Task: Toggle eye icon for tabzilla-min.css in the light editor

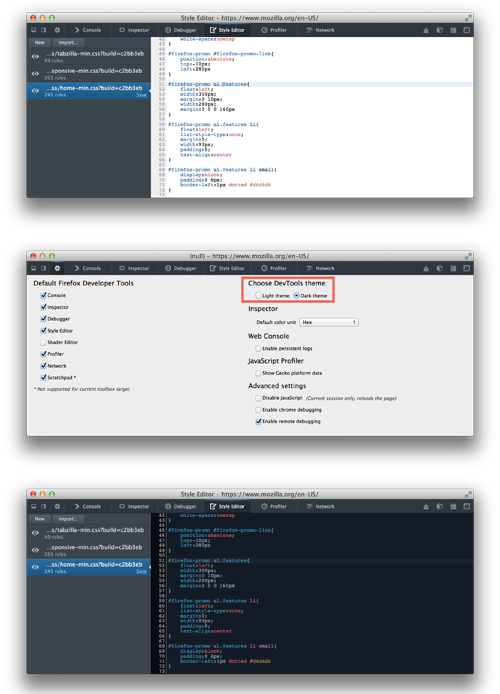Action: coord(35,57)
